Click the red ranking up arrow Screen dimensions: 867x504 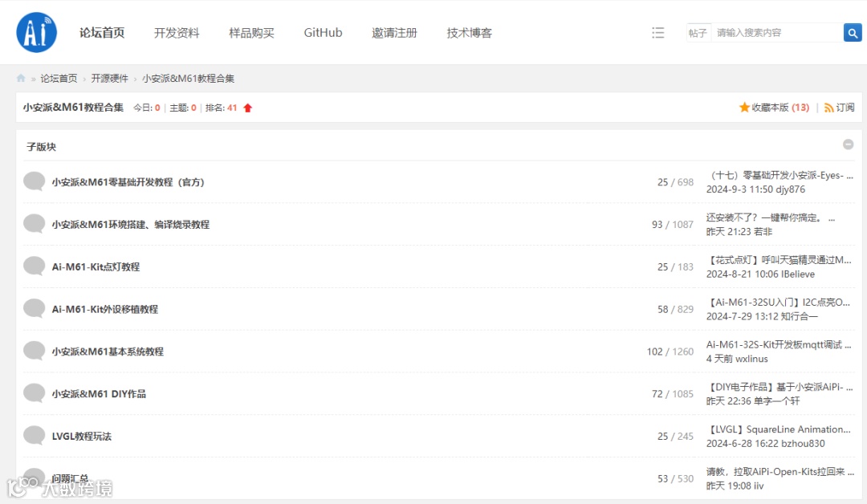point(248,108)
